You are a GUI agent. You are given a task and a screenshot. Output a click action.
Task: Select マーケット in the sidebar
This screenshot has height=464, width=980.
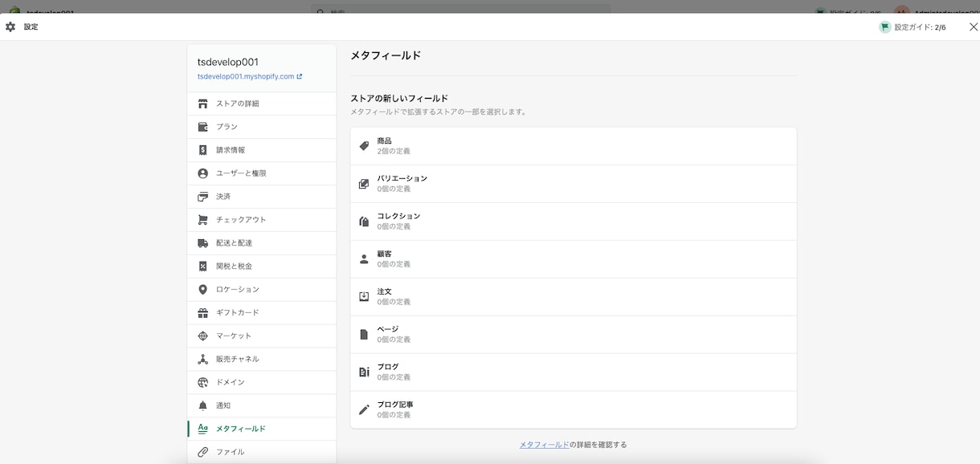(x=261, y=336)
